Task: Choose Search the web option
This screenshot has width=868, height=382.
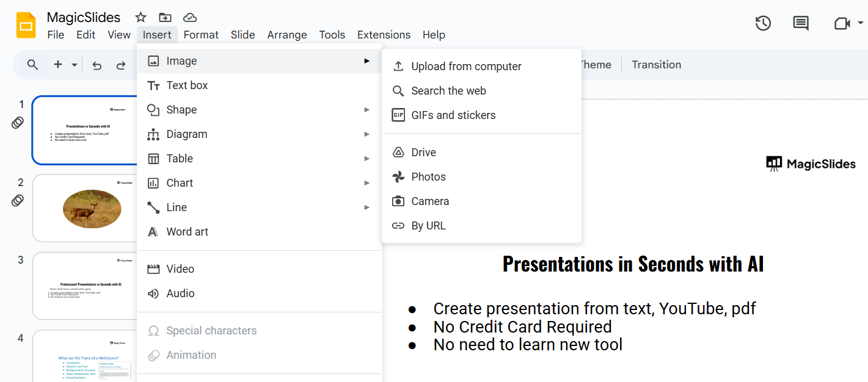Action: [448, 91]
